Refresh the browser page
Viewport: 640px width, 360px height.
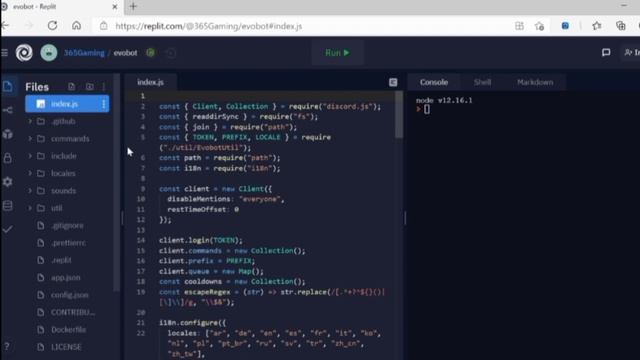[x=52, y=26]
